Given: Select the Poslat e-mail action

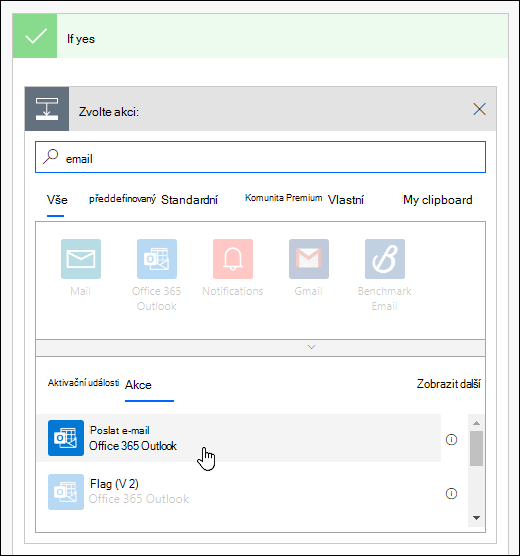Looking at the screenshot, I should tap(239, 438).
